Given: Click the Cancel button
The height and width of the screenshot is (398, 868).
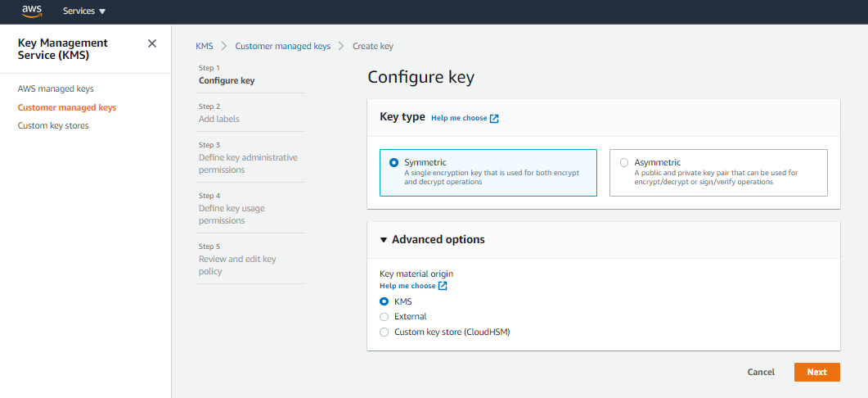Looking at the screenshot, I should click(x=761, y=372).
